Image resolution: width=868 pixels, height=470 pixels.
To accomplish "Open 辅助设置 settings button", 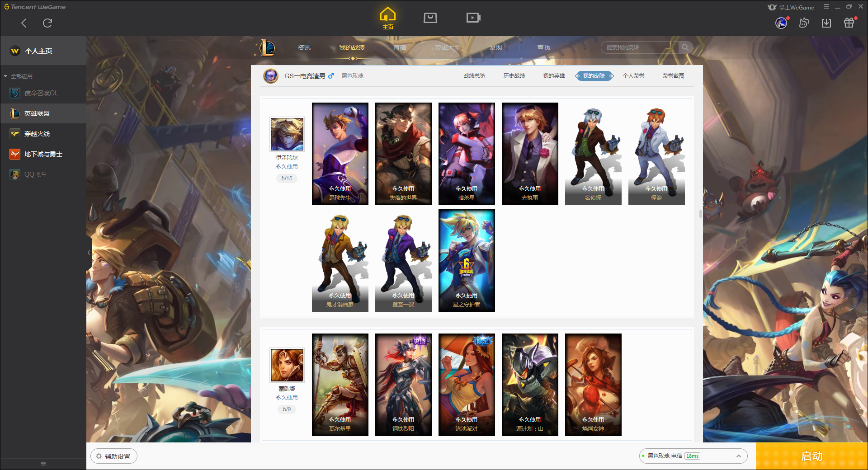I will tap(114, 456).
